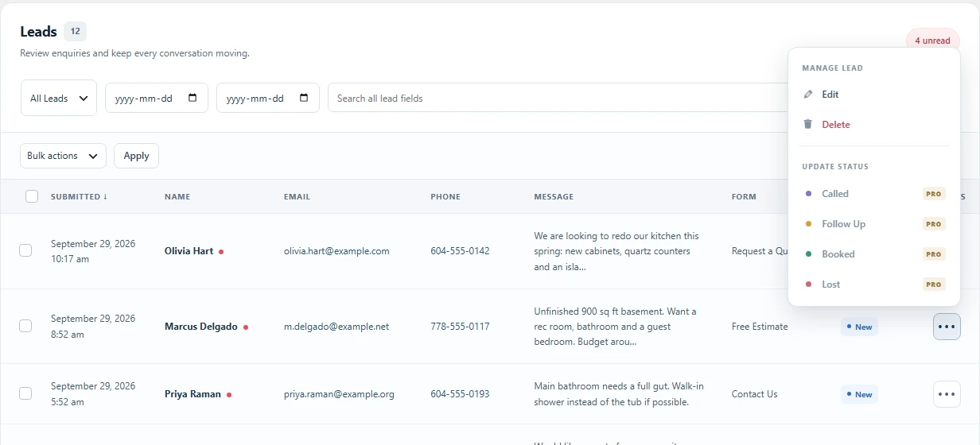Click the Phone column header

click(445, 196)
